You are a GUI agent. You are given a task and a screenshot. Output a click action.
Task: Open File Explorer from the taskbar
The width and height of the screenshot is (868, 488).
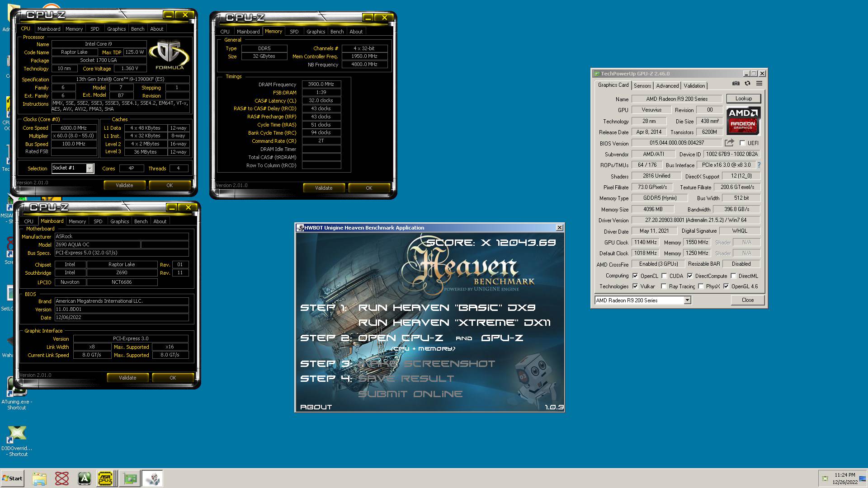(39, 479)
